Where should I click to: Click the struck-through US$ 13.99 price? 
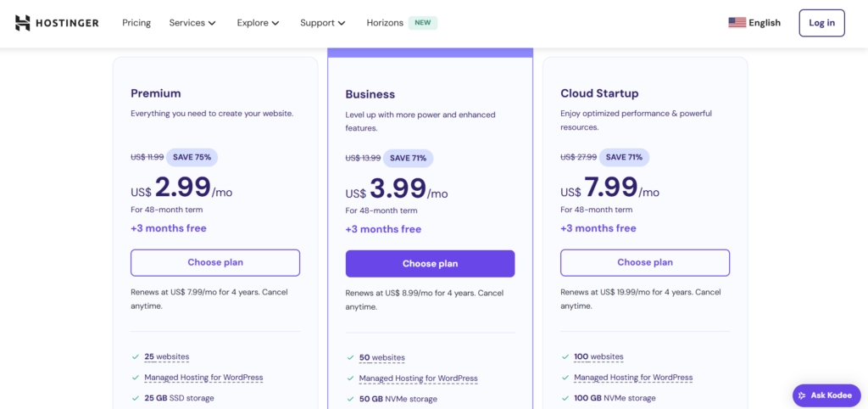click(x=363, y=158)
